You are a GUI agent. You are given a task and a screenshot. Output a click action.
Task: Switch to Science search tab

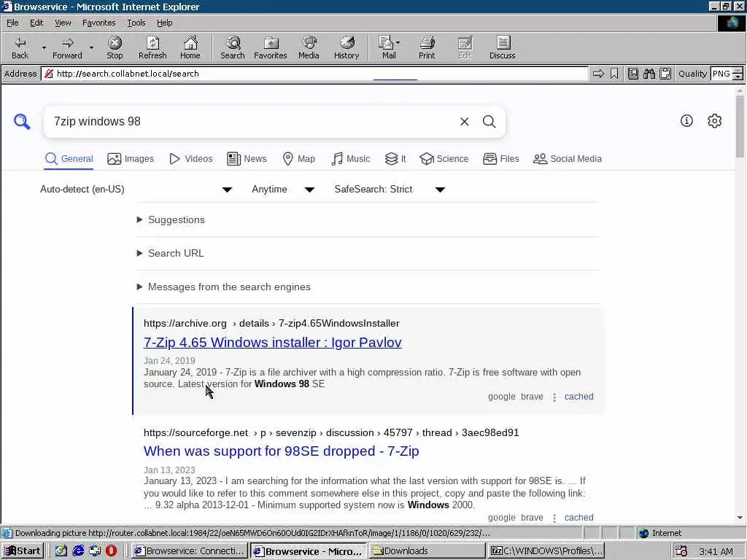tap(444, 158)
